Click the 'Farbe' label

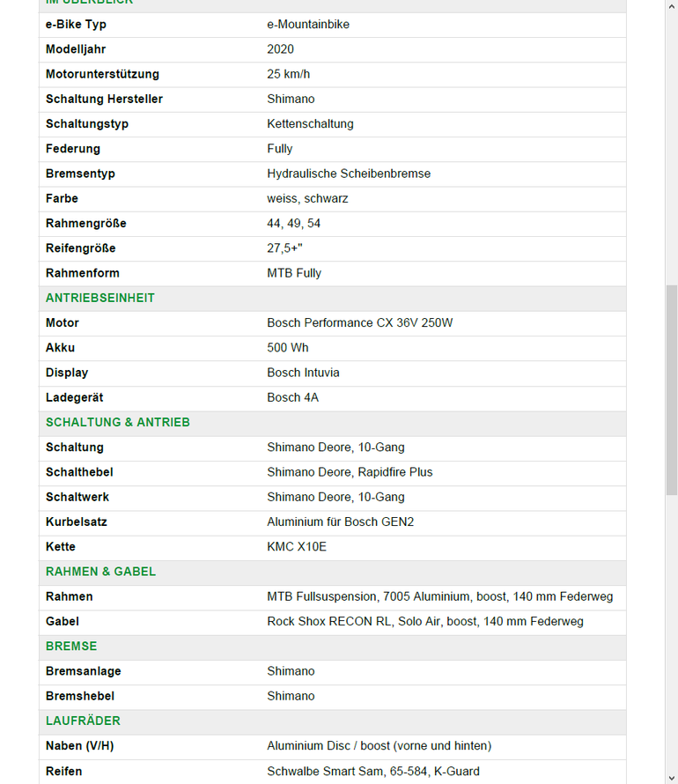[62, 198]
